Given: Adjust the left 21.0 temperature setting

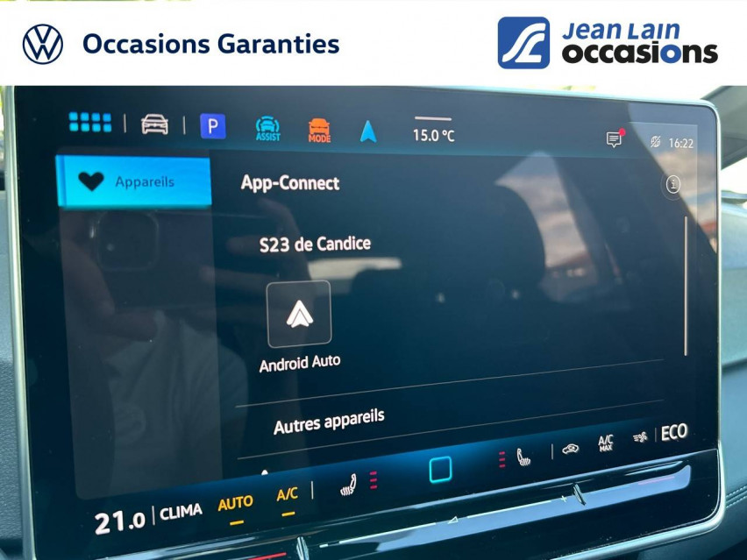Looking at the screenshot, I should [x=119, y=522].
